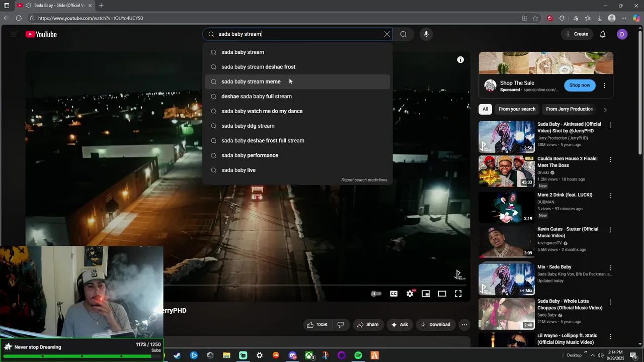Image resolution: width=644 pixels, height=362 pixels.
Task: Open options for the Aktivated video
Action: tap(611, 125)
